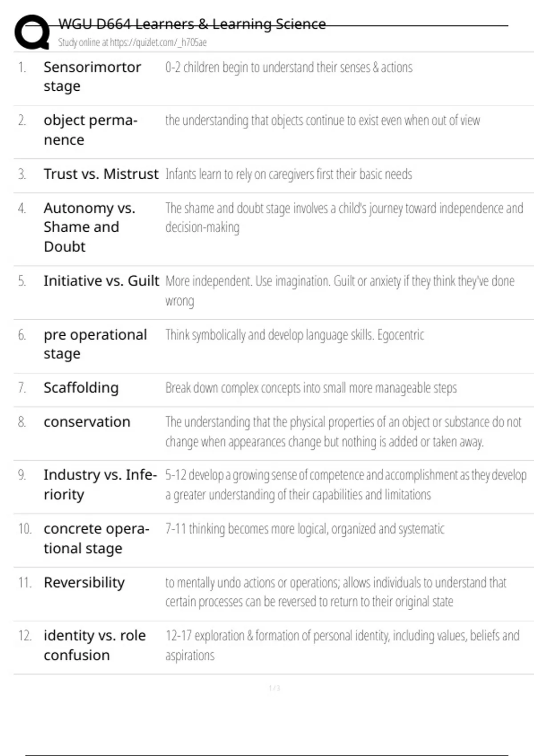Select the 'Scaffolding' term
This screenshot has width=534, height=756.
(81, 388)
